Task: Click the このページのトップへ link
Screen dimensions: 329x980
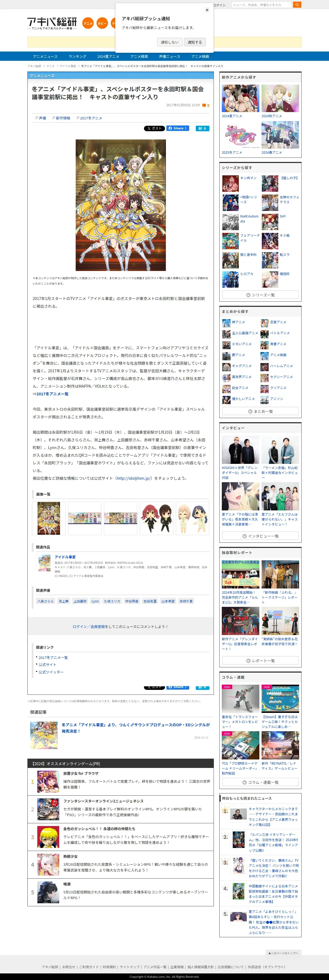Action: point(283,953)
